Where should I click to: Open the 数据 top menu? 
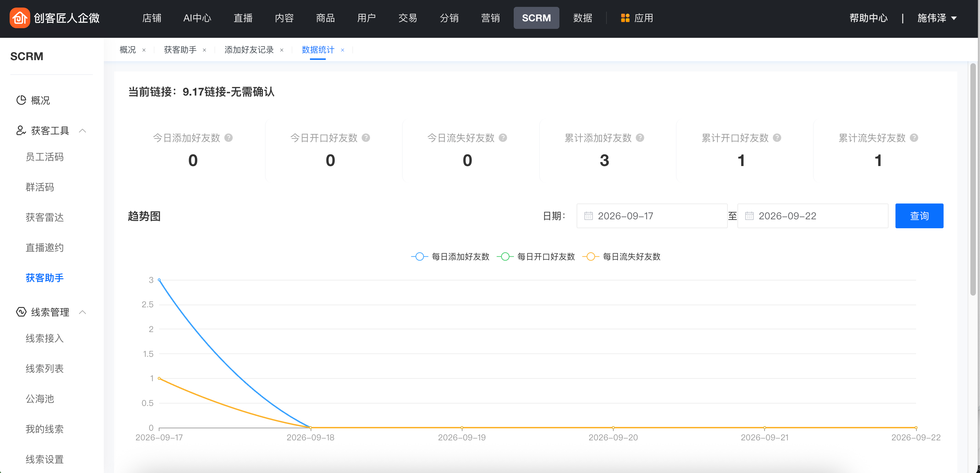click(x=582, y=18)
